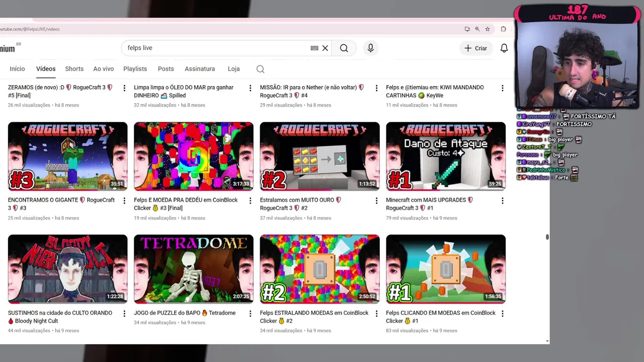This screenshot has height=362, width=644.
Task: Click the channel search magnifier icon
Action: coord(260,69)
